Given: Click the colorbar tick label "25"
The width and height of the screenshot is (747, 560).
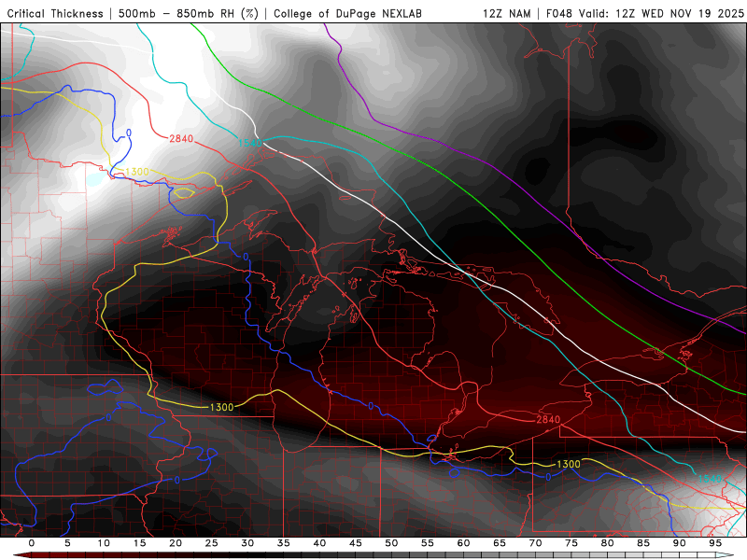Looking at the screenshot, I should tap(212, 543).
